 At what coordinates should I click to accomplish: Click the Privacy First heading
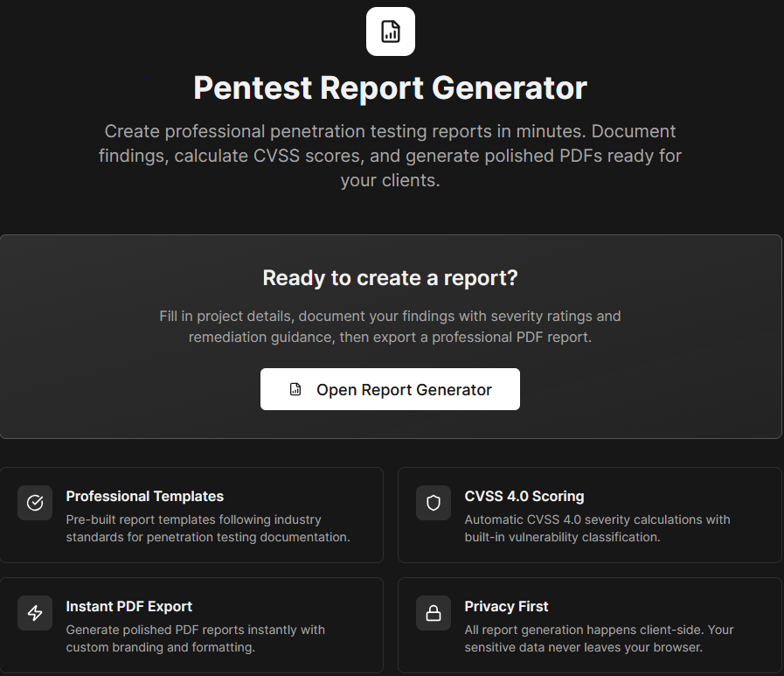click(506, 606)
